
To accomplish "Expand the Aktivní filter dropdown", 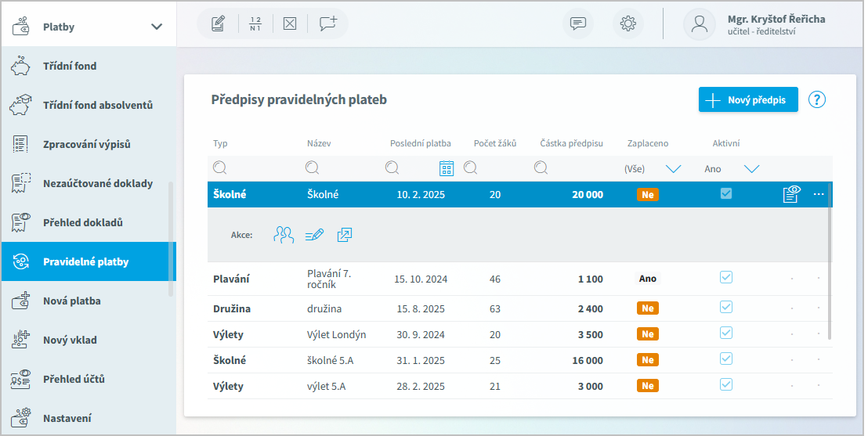I will [751, 168].
